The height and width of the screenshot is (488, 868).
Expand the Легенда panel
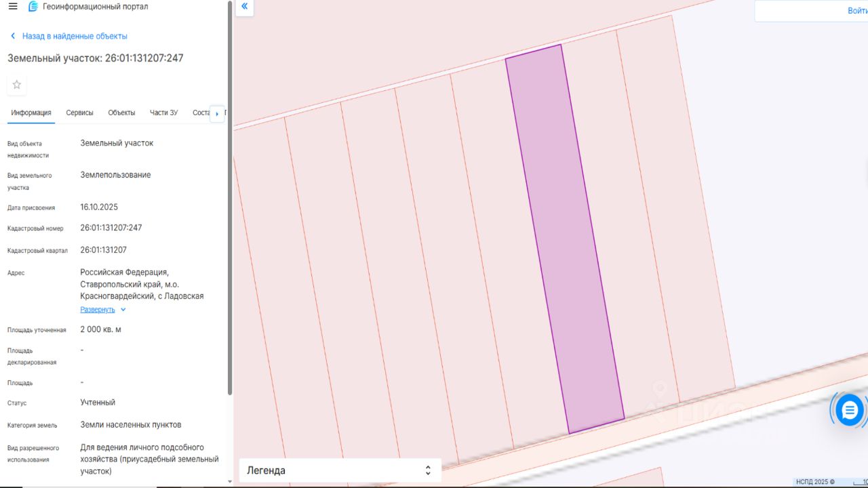click(340, 470)
